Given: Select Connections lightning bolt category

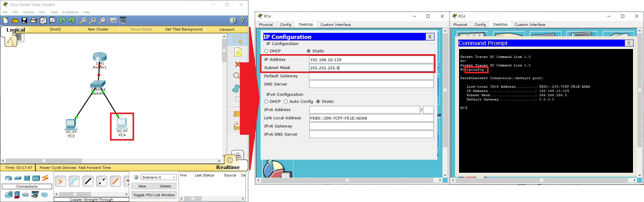Looking at the screenshot, I should [45, 178].
